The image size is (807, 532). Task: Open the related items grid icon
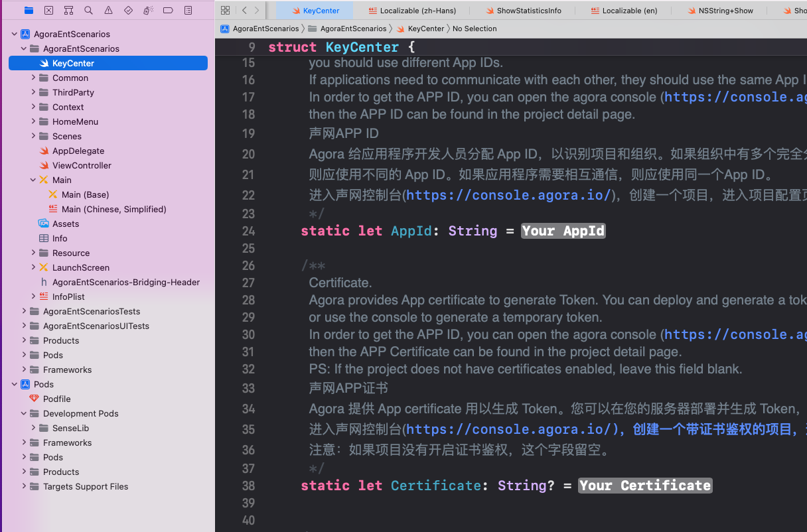pyautogui.click(x=225, y=11)
